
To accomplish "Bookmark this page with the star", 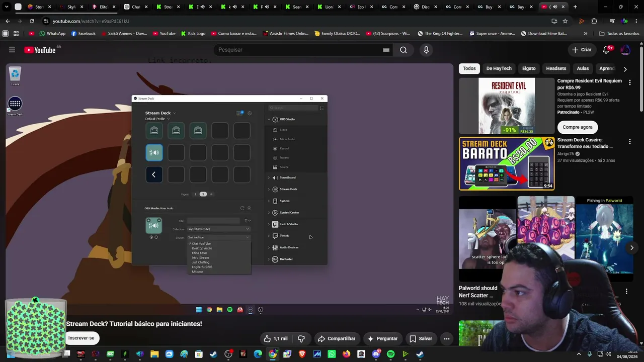I will click(565, 21).
